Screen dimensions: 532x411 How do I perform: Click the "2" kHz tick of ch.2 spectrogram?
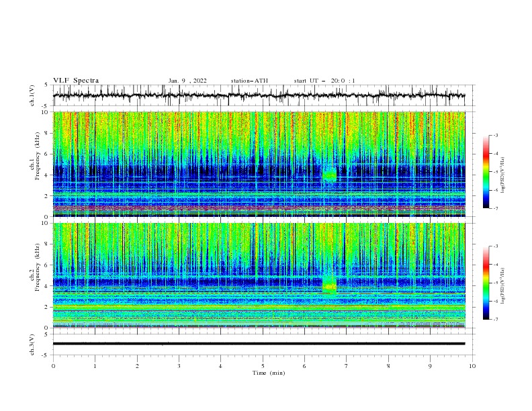pyautogui.click(x=48, y=307)
